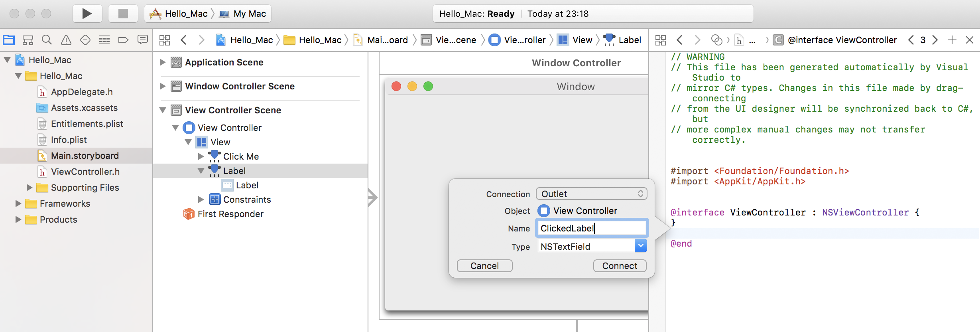The height and width of the screenshot is (332, 980).
Task: Open the Issue navigator warning icon
Action: [66, 40]
